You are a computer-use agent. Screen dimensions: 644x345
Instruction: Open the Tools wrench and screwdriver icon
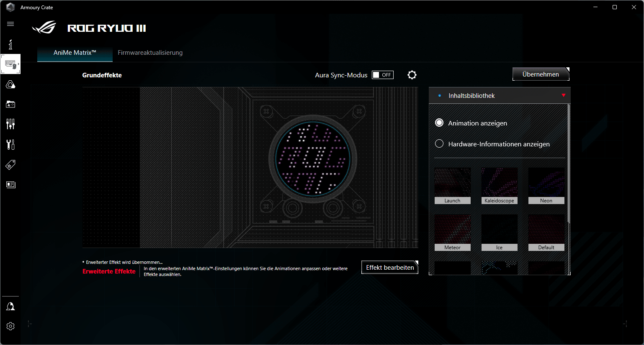click(10, 144)
